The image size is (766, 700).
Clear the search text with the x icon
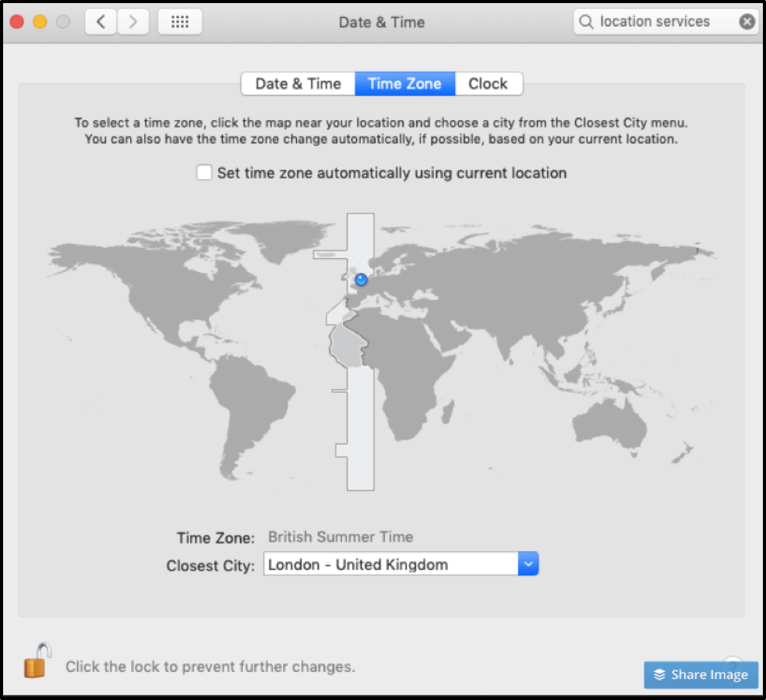(747, 22)
